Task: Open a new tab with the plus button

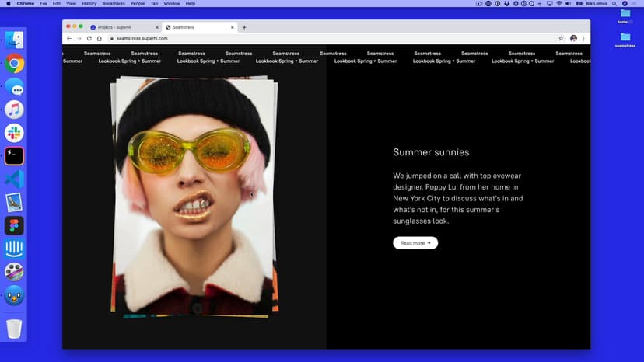Action: [x=244, y=27]
